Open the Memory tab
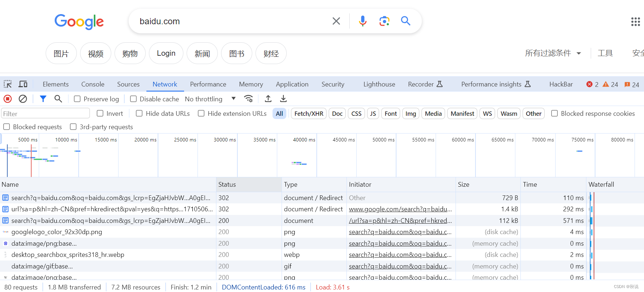 (x=251, y=84)
